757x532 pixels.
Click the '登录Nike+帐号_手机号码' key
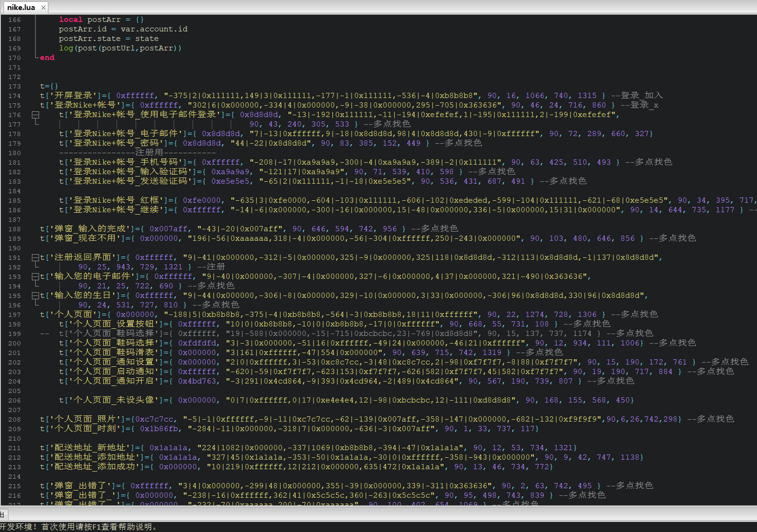point(126,162)
